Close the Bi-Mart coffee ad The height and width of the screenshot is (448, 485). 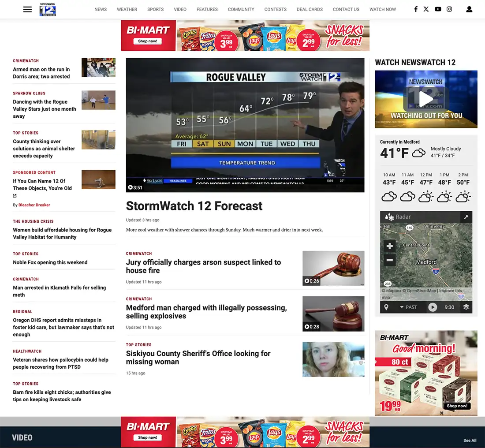coord(441,413)
